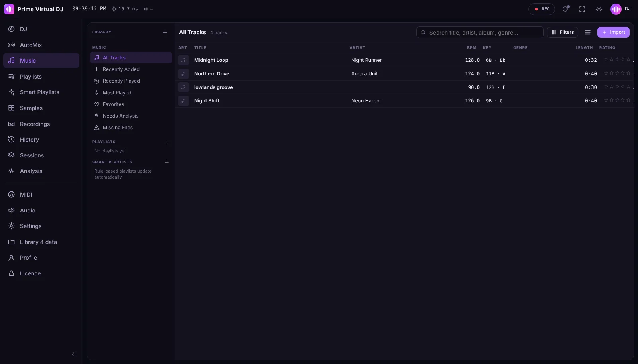Open the list view options menu icon
This screenshot has width=638, height=364.
pyautogui.click(x=588, y=32)
